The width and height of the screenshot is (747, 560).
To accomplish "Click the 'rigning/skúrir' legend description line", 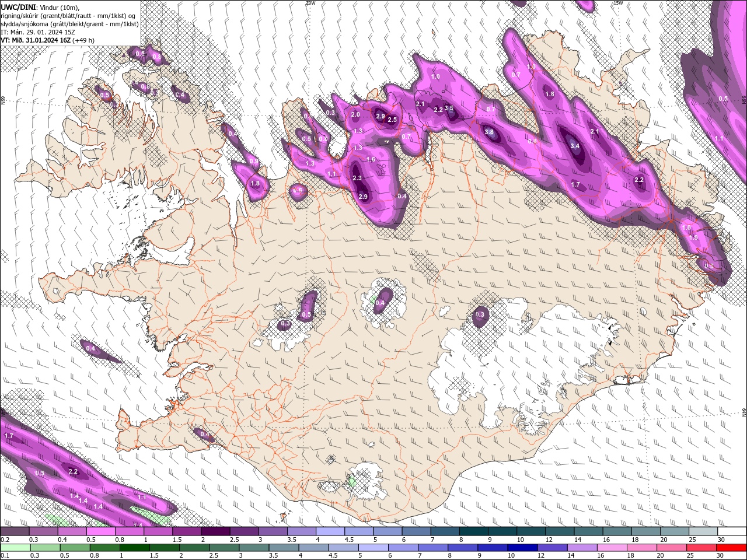I will point(69,15).
